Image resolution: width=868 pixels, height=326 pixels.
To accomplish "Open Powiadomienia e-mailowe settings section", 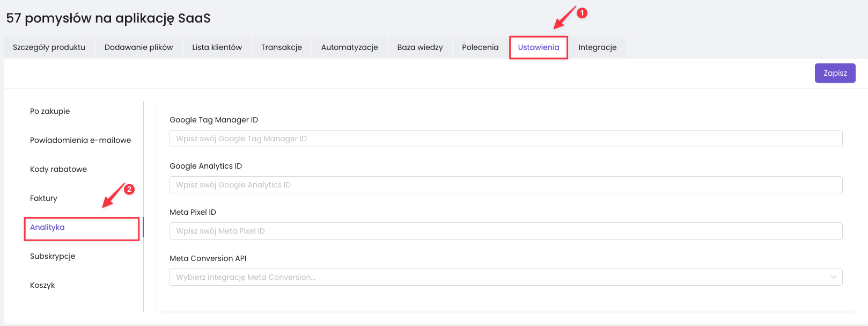I will coord(80,140).
